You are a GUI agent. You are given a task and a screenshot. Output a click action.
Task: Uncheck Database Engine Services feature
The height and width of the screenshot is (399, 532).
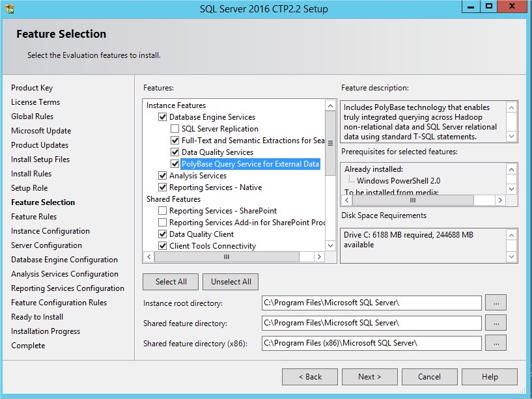point(163,117)
